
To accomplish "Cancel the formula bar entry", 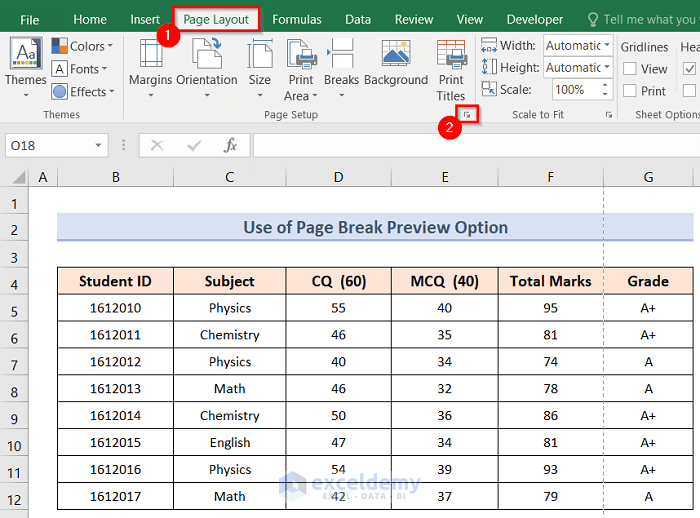I will click(x=157, y=145).
